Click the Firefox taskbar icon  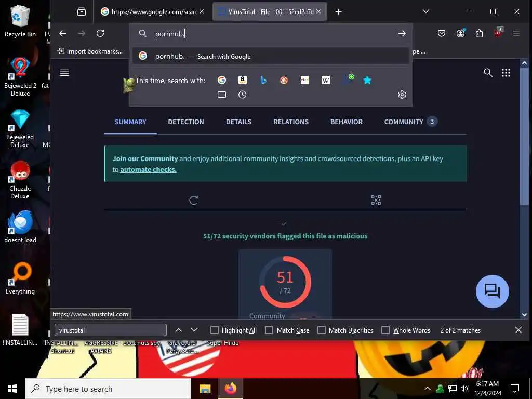[230, 389]
